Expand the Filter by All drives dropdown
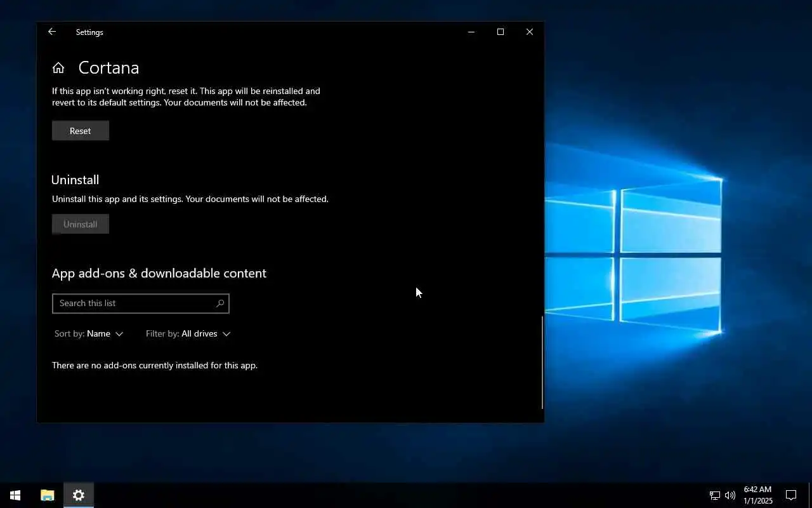Image resolution: width=812 pixels, height=508 pixels. click(188, 333)
